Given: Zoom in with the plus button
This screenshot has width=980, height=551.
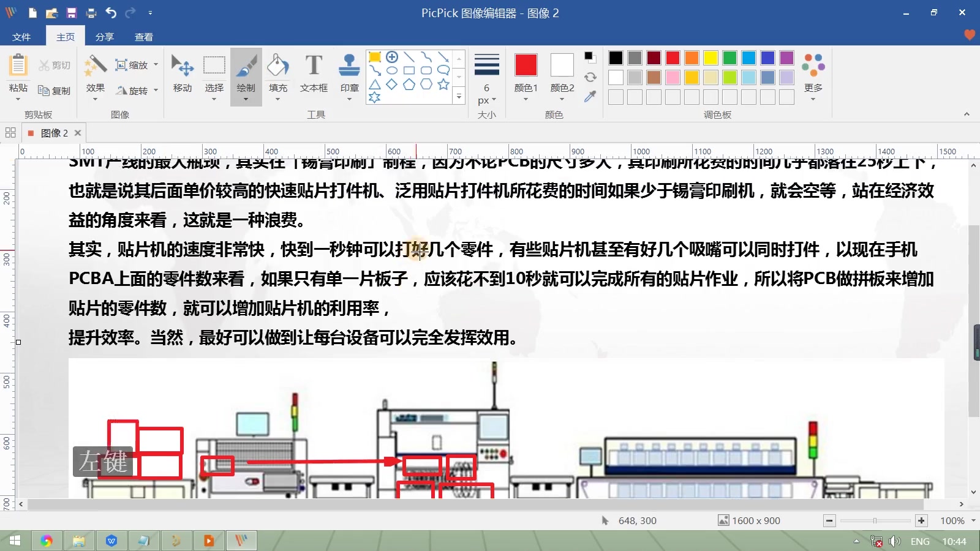Looking at the screenshot, I should [921, 520].
